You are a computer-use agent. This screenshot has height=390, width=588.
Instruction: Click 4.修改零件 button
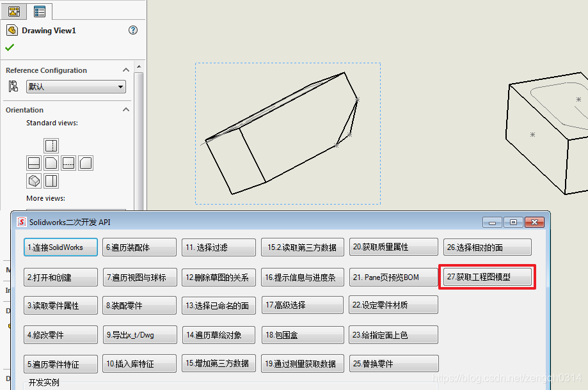click(61, 334)
